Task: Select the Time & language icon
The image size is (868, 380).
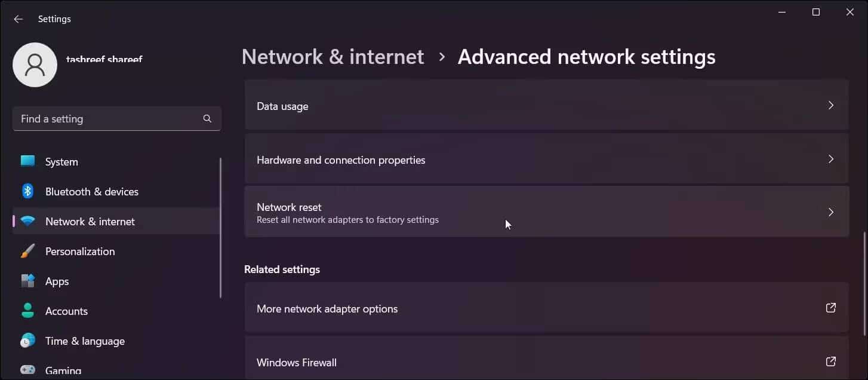Action: [x=27, y=341]
